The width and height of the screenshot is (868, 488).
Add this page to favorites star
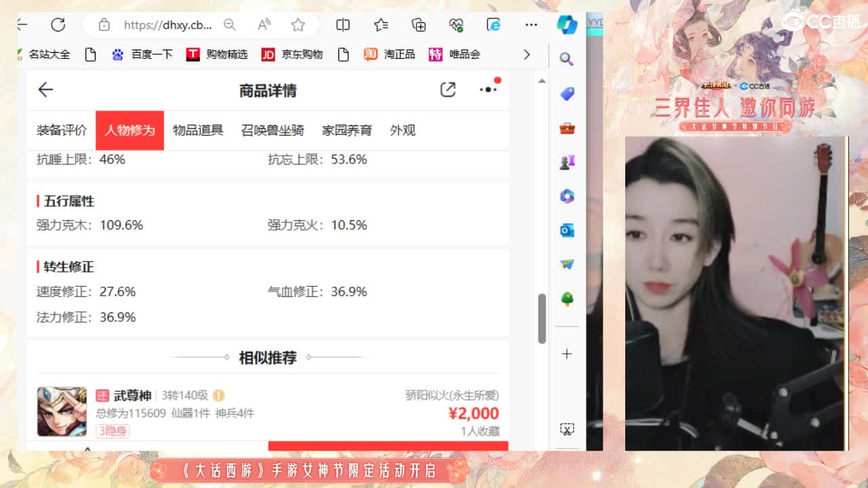(x=298, y=24)
